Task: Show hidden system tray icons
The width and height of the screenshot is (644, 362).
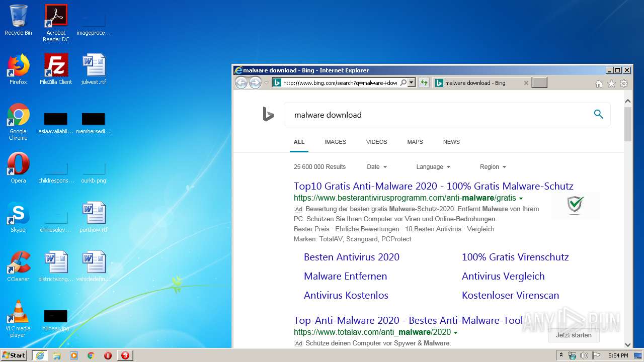Action: pos(561,355)
